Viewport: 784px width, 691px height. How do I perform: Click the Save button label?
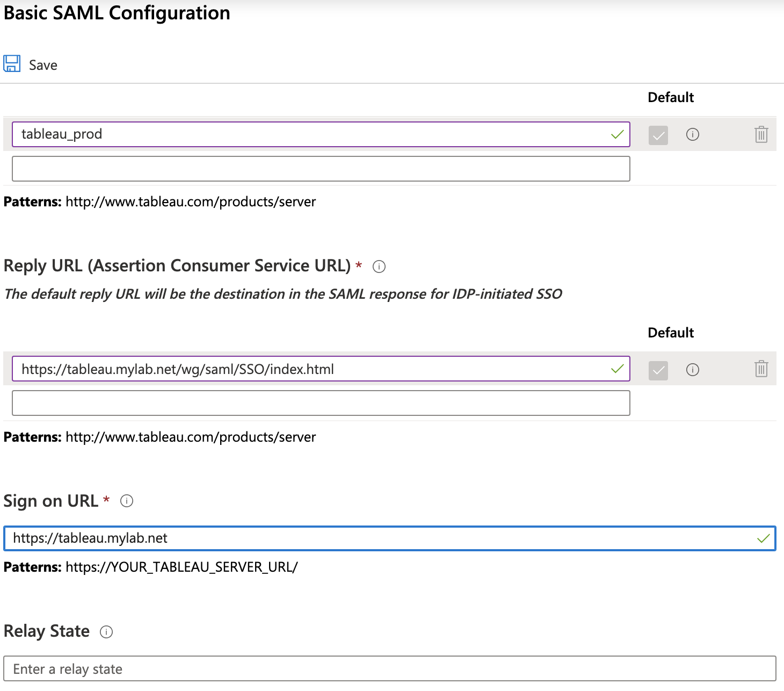click(x=43, y=65)
